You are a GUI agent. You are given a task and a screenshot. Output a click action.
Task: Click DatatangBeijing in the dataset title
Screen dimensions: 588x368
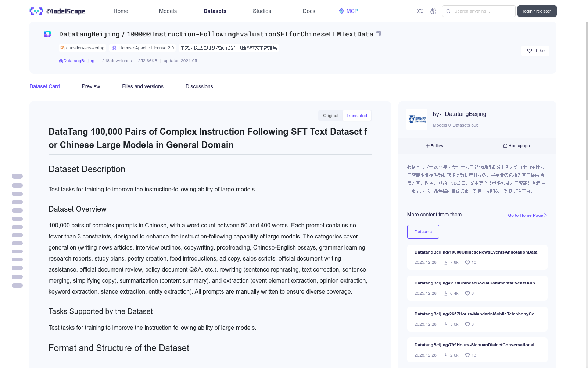coord(89,34)
